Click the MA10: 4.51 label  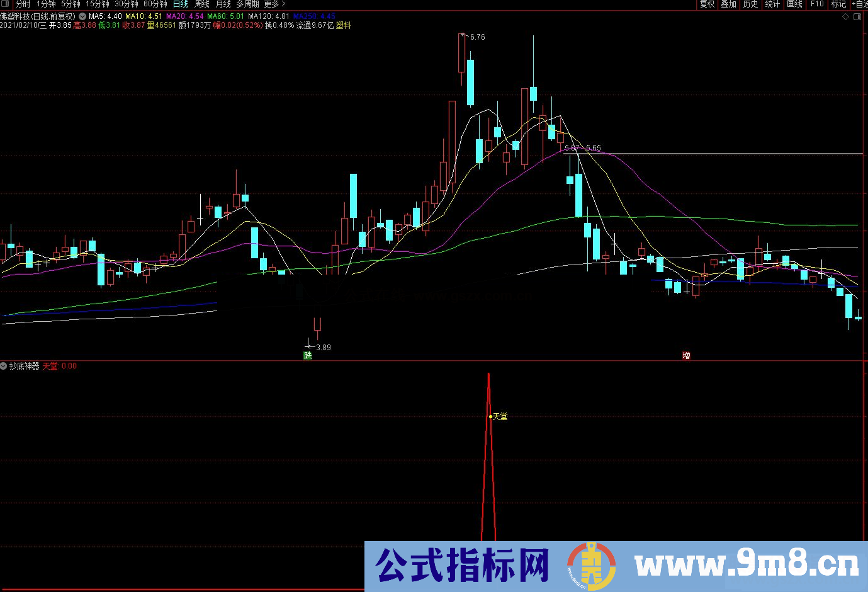[144, 16]
